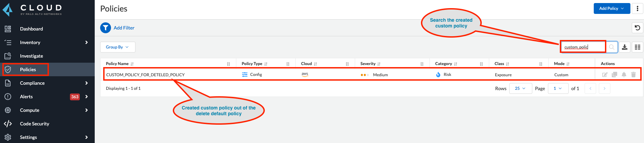Screen dimensions: 644x143
Task: Click the search magnifier icon
Action: (x=612, y=47)
